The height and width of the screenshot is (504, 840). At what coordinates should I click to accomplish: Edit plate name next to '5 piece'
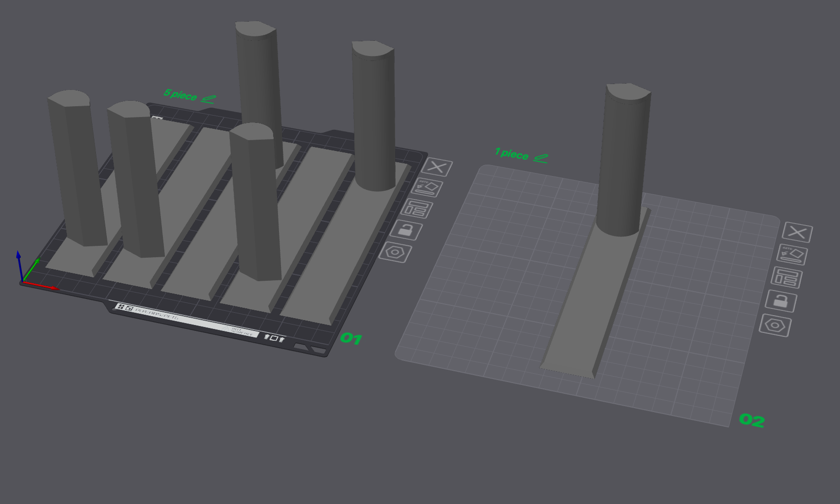click(x=209, y=99)
